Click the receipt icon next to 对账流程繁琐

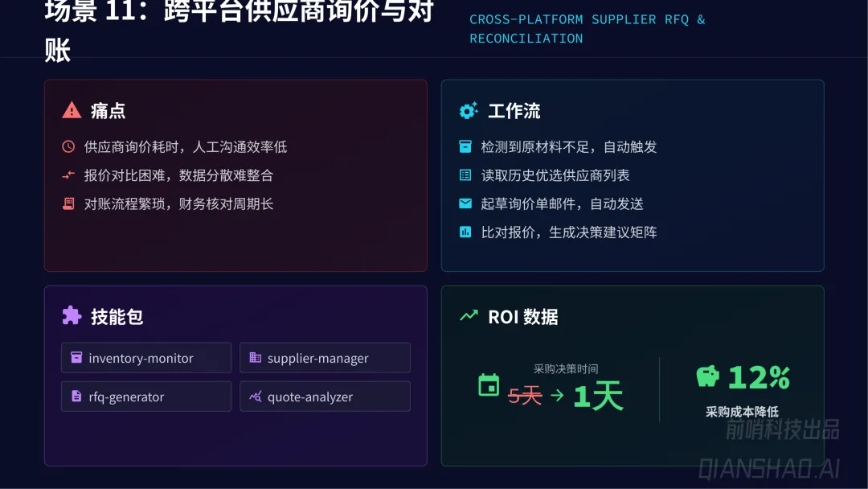pyautogui.click(x=68, y=203)
